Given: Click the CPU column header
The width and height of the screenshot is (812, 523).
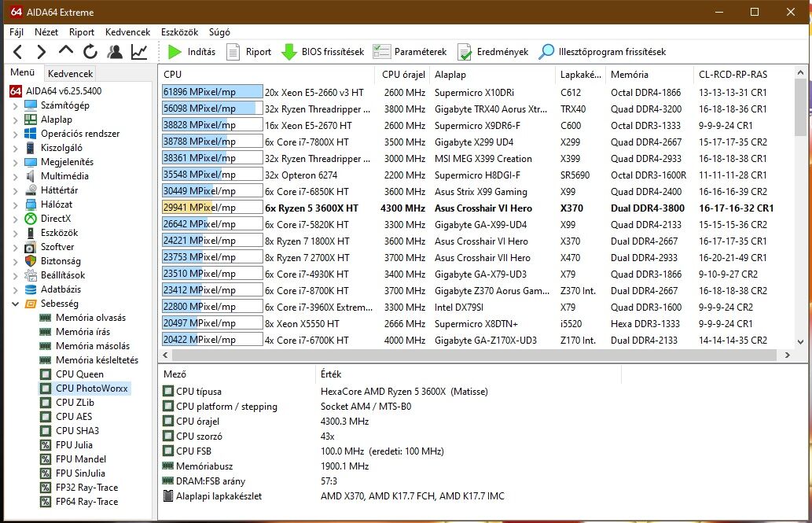Looking at the screenshot, I should click(x=266, y=75).
